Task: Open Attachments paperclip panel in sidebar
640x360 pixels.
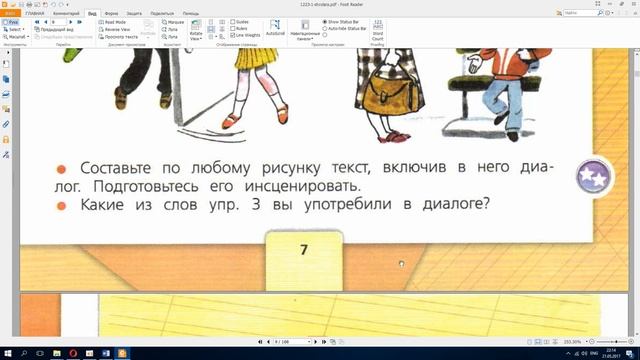Action: click(6, 124)
